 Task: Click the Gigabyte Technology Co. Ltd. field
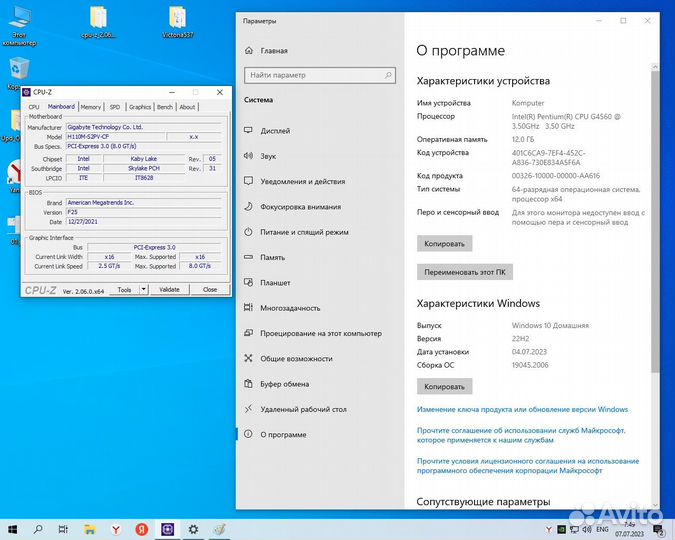click(x=144, y=127)
